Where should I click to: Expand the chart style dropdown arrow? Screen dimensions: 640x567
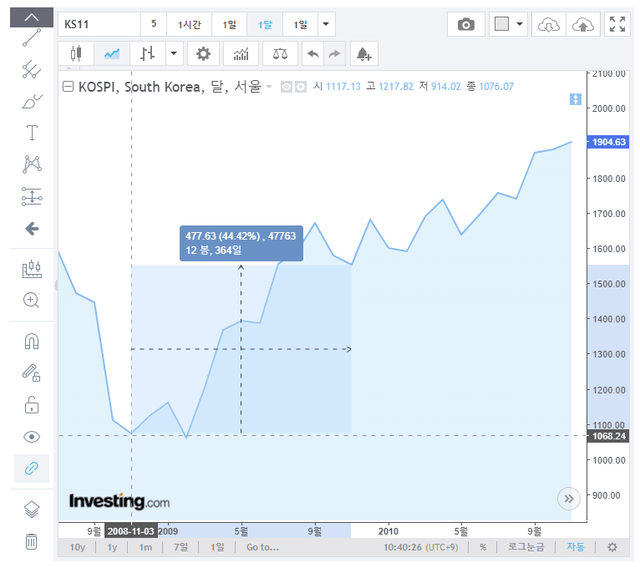pos(176,54)
